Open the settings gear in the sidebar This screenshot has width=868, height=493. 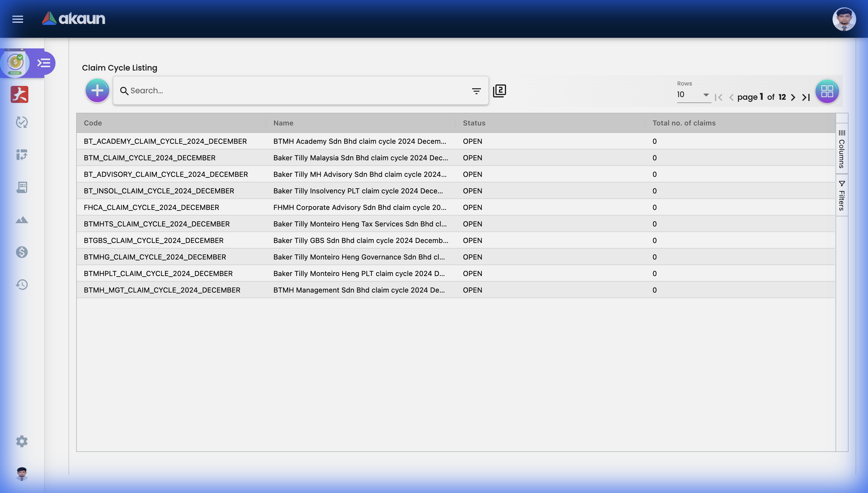pos(21,441)
